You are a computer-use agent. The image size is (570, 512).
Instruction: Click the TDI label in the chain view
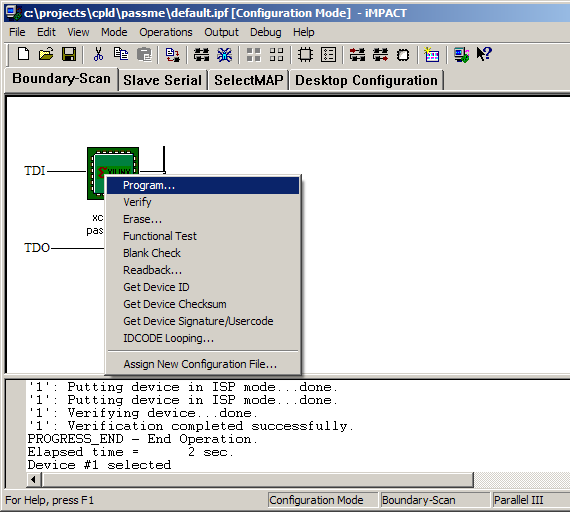click(35, 171)
